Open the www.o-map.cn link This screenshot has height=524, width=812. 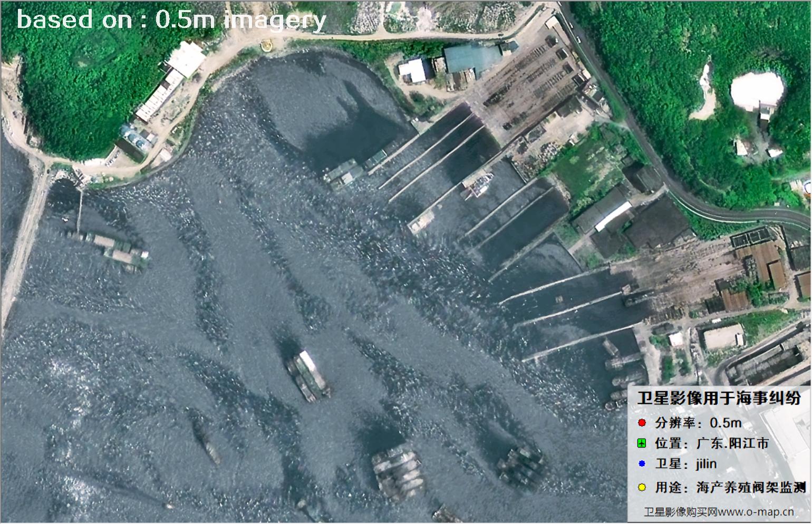click(x=755, y=511)
